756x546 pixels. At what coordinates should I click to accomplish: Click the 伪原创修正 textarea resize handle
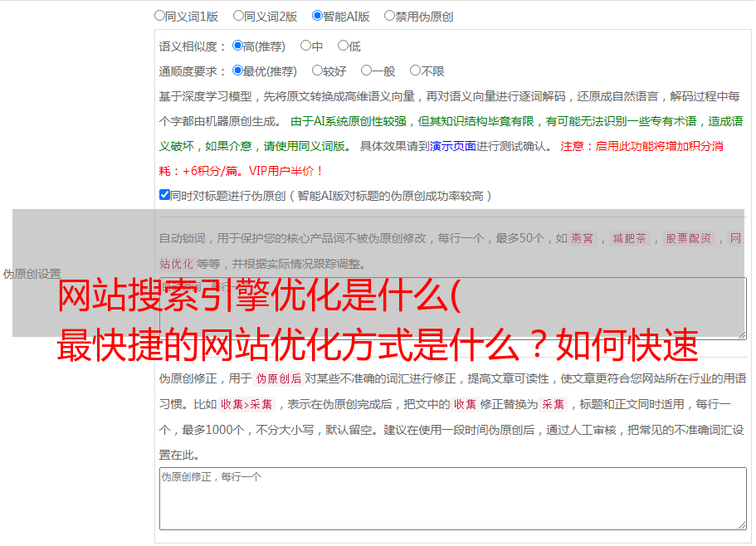pyautogui.click(x=742, y=525)
